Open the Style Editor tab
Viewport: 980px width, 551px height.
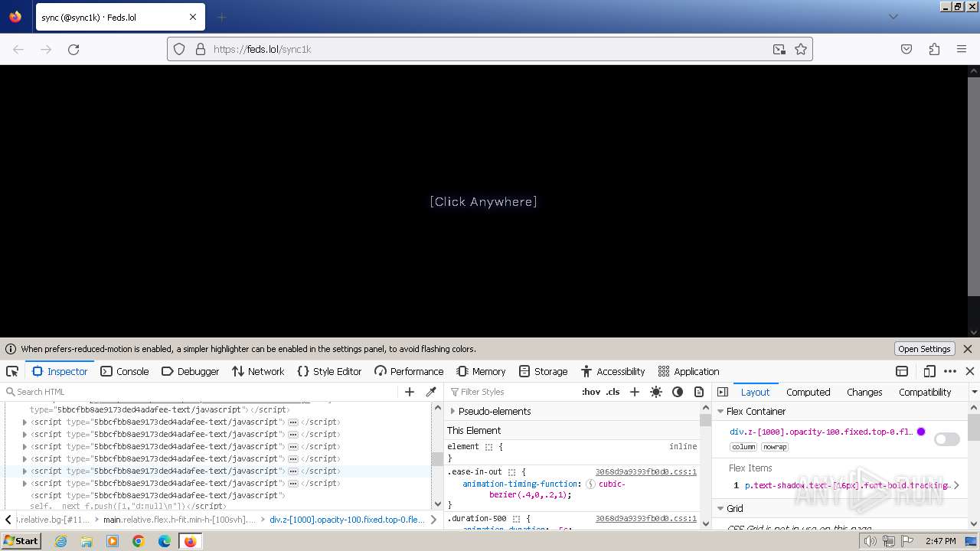tap(329, 371)
